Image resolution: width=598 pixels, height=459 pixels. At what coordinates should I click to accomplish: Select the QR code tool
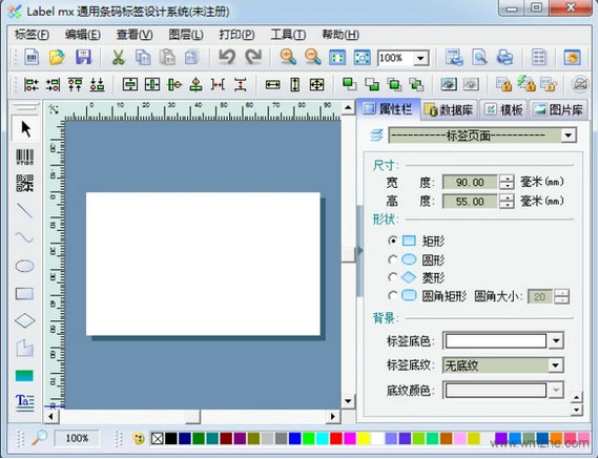[25, 183]
